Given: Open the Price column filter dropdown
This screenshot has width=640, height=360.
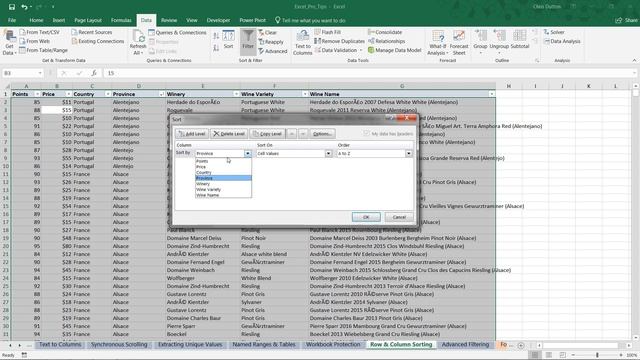Looking at the screenshot, I should [x=68, y=94].
